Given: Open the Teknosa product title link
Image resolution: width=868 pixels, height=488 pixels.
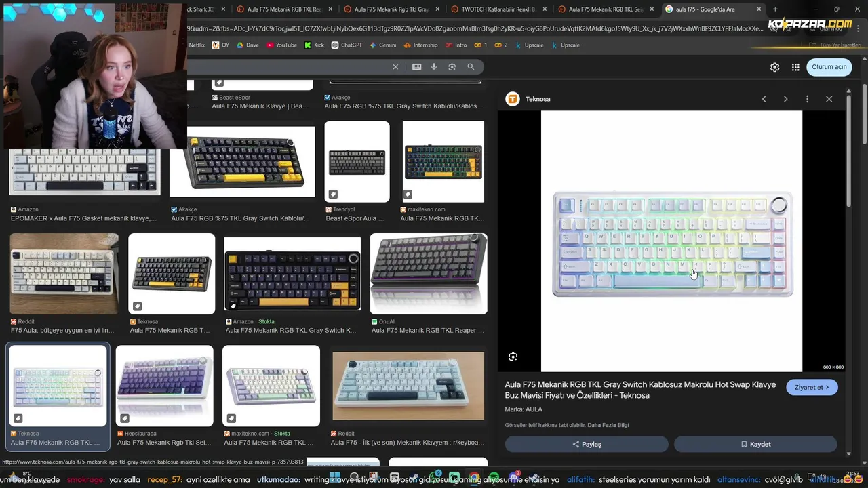Looking at the screenshot, I should [x=640, y=390].
